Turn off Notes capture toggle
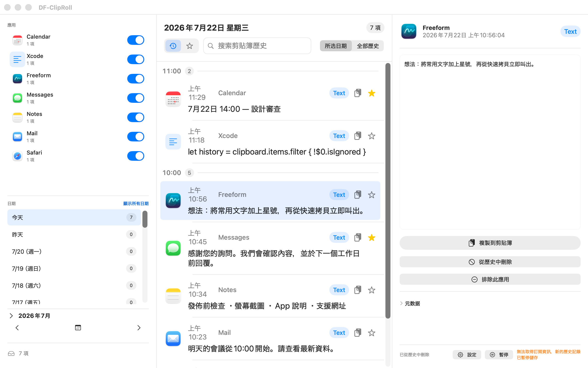 click(136, 117)
